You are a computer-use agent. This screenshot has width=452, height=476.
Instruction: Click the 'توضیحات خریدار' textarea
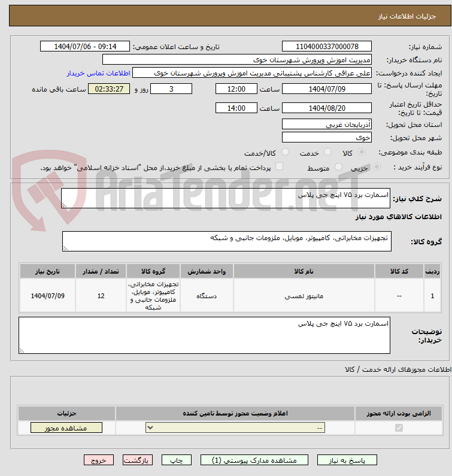204,335
